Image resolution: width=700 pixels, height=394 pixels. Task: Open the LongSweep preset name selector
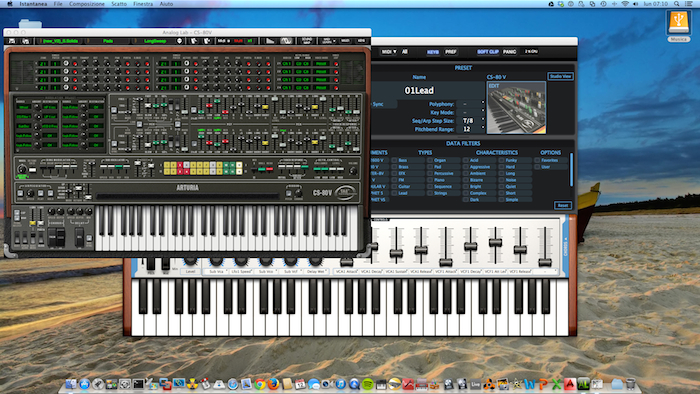(155, 41)
